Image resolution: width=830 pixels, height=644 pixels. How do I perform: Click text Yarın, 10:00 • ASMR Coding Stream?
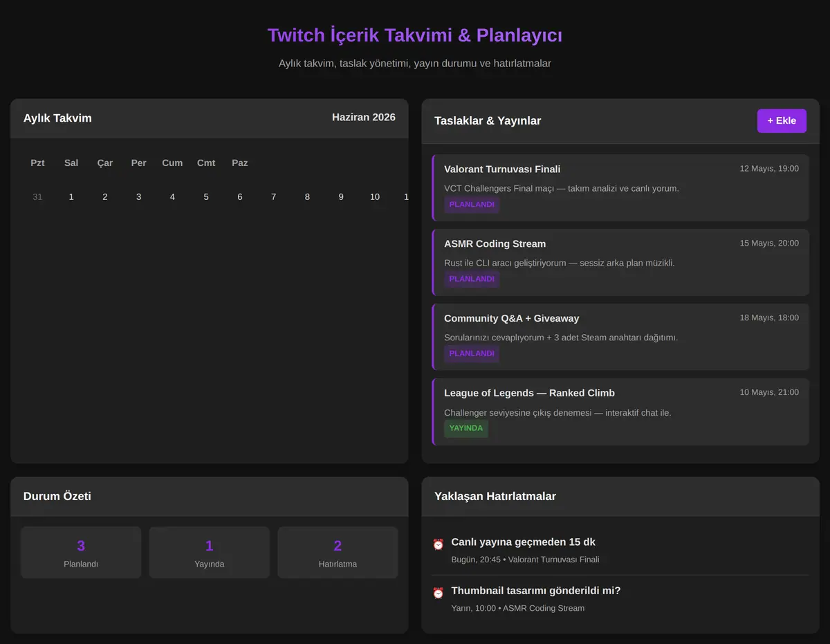[x=518, y=609]
